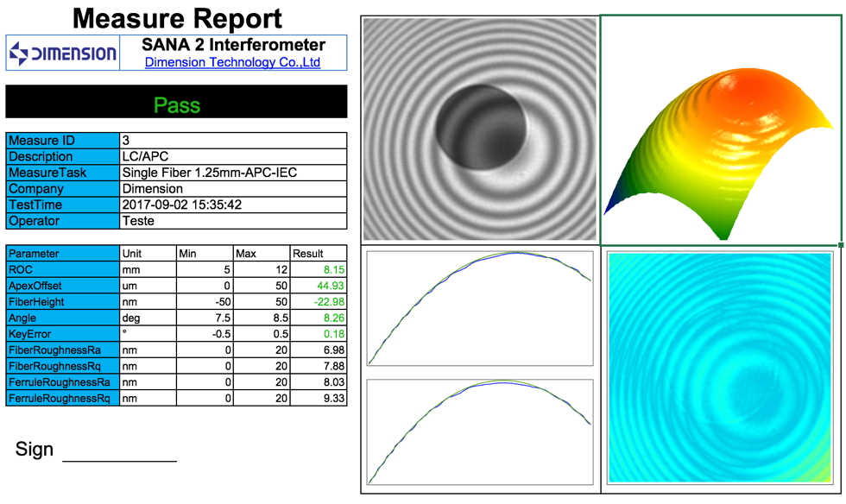Image resolution: width=846 pixels, height=504 pixels.
Task: Select the Operator value Teste
Action: [139, 221]
